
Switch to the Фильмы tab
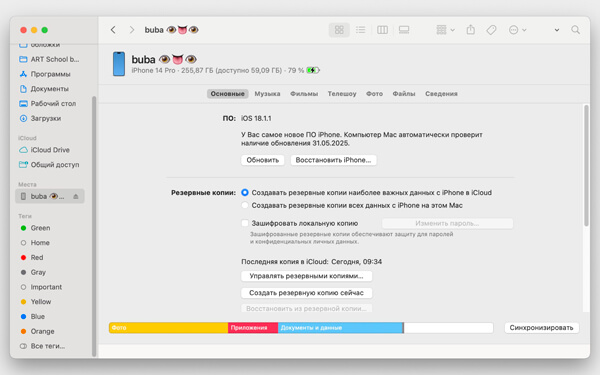coord(304,94)
